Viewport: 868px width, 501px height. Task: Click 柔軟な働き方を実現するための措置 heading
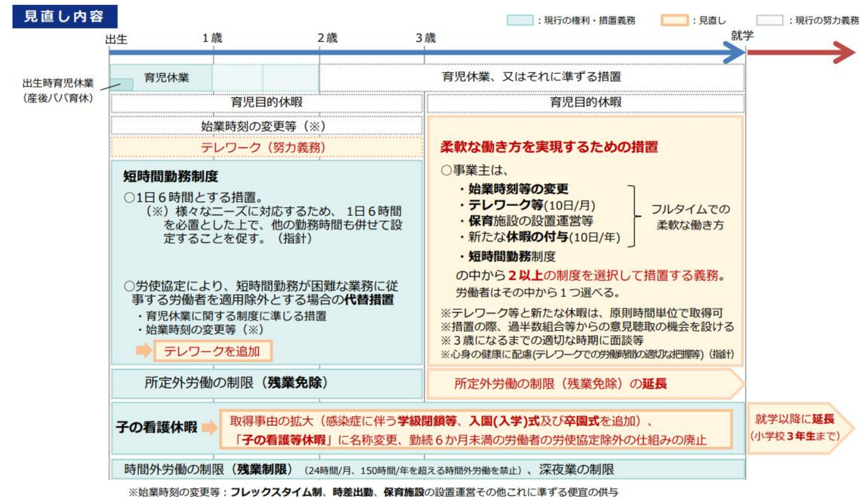coord(549,147)
